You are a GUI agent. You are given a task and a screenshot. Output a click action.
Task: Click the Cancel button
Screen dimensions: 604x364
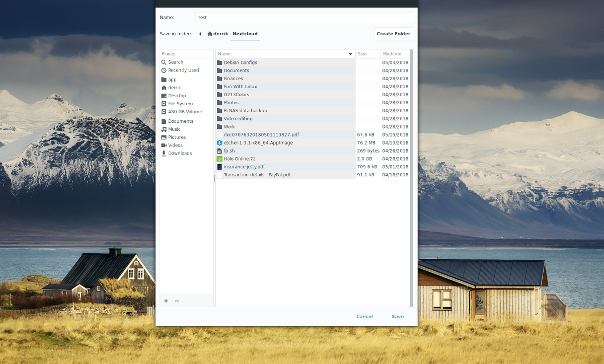[364, 317]
